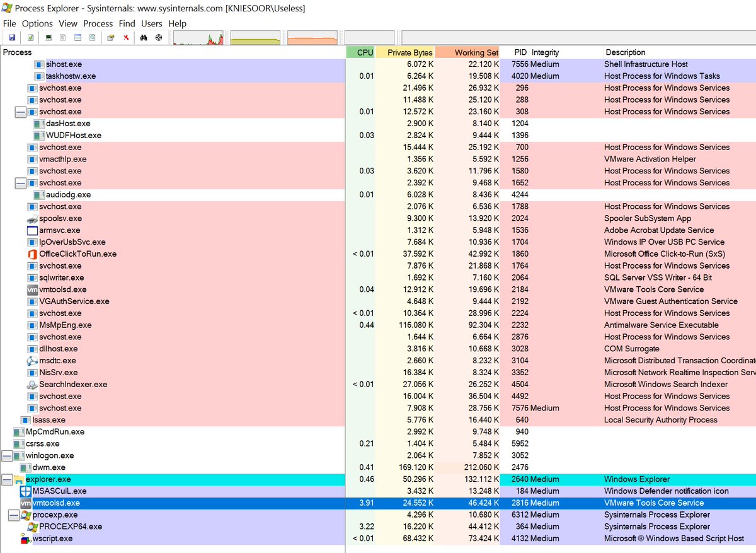
Task: Select the dwm.exe process row
Action: tap(378, 467)
